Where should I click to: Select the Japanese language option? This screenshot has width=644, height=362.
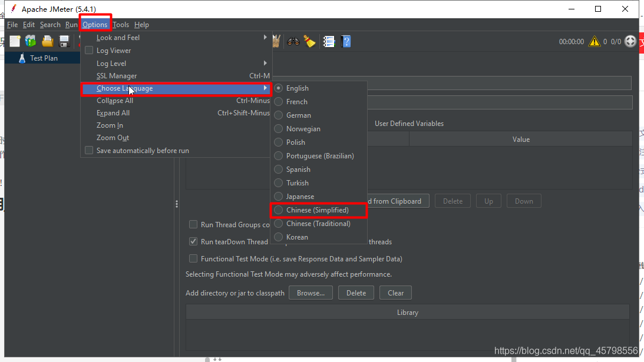pos(318,197)
